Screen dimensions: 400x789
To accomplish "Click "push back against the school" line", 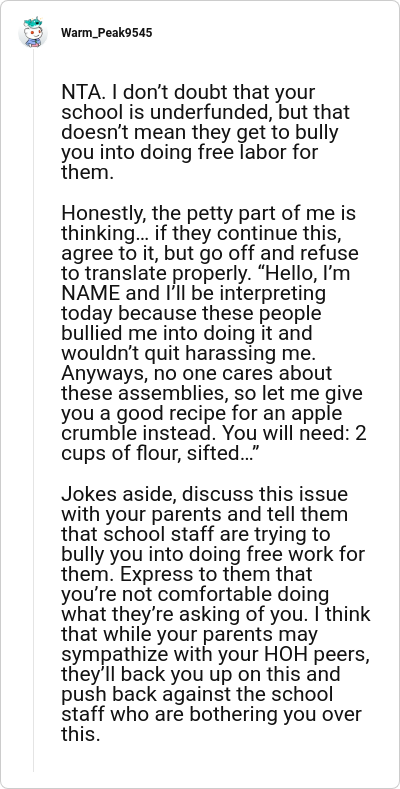I will click(x=197, y=695).
